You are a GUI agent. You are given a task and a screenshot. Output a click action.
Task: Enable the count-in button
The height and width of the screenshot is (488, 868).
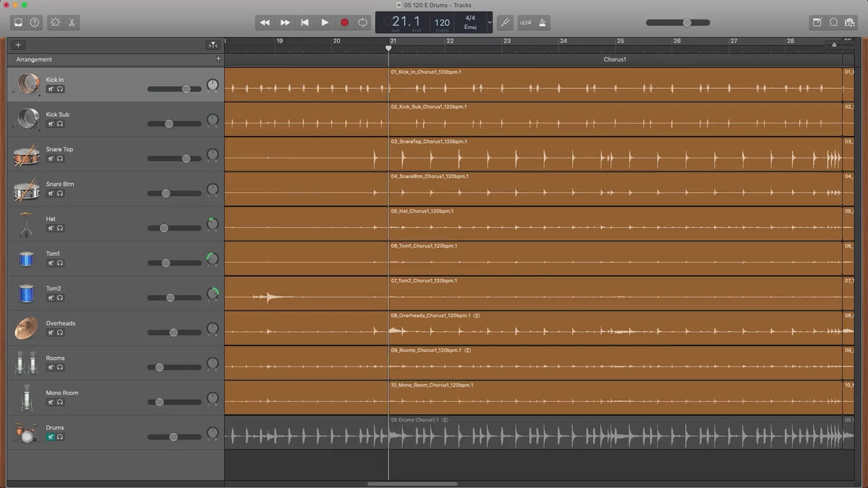point(525,22)
